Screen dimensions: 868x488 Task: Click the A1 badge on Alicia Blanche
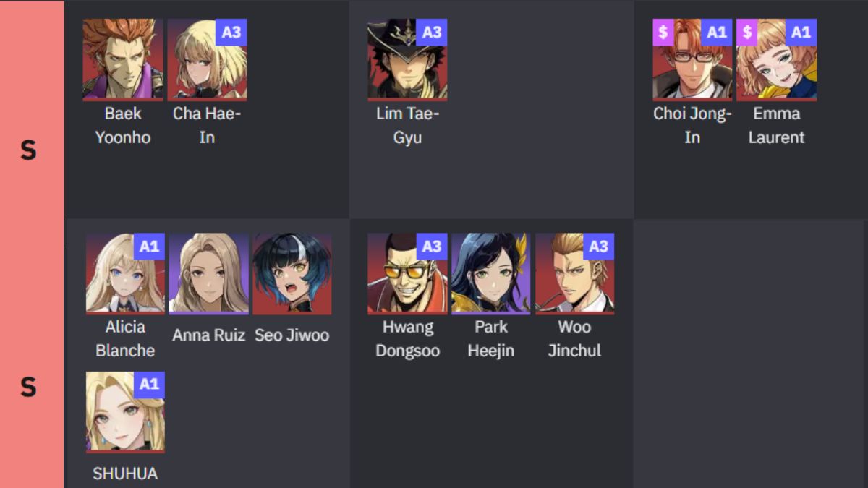[150, 247]
